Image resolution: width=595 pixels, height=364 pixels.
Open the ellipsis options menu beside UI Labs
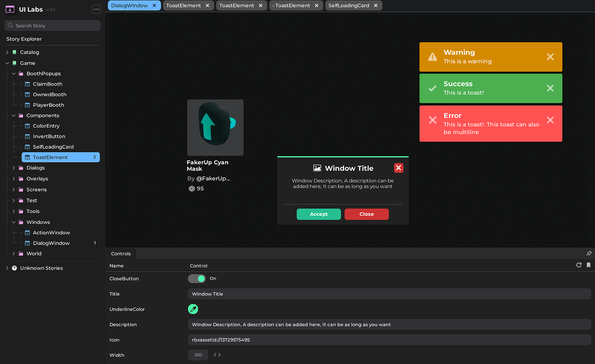pos(97,9)
